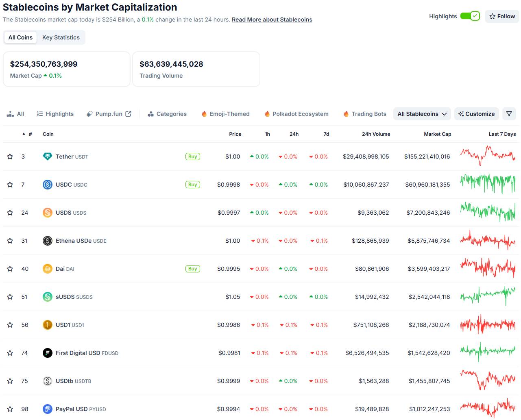
Task: Open the sUSDS coin page
Action: pyautogui.click(x=74, y=297)
